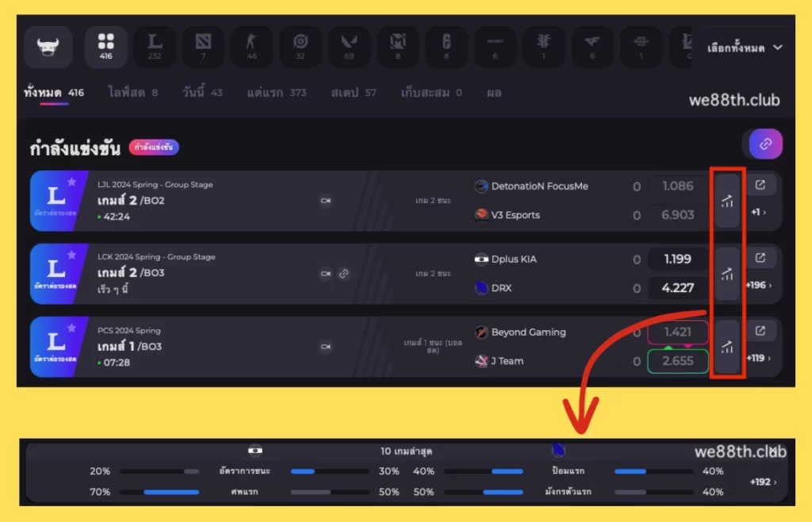Click the 30% win rate progress bar
812x522 pixels.
(330, 471)
